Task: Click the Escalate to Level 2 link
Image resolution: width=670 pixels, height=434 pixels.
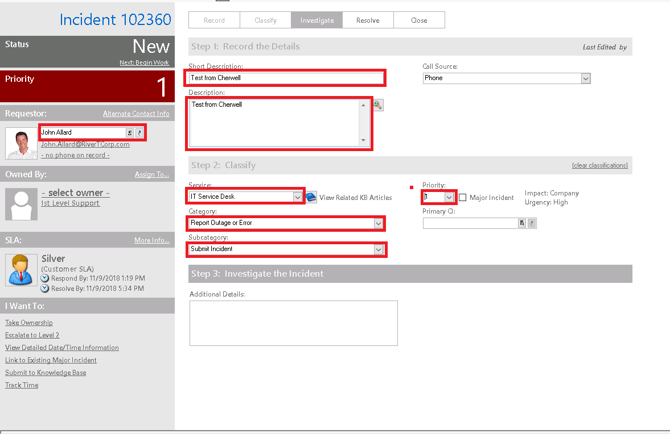Action: tap(32, 335)
